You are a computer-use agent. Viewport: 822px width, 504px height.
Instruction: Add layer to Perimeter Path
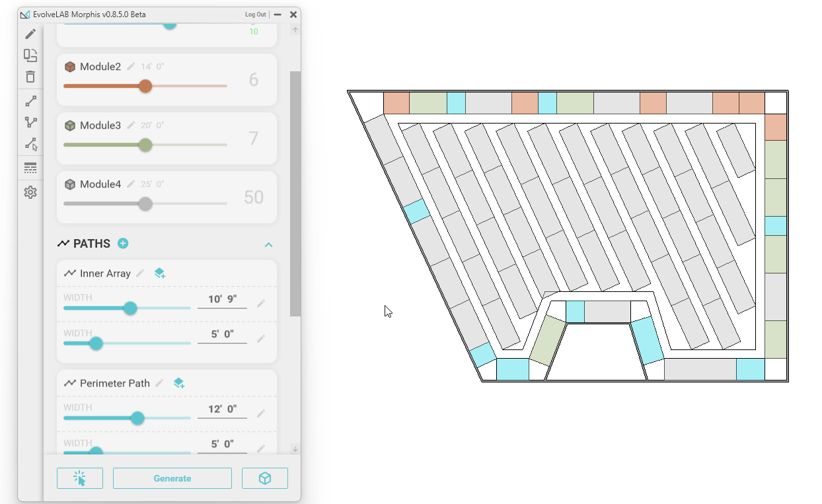[x=178, y=382]
